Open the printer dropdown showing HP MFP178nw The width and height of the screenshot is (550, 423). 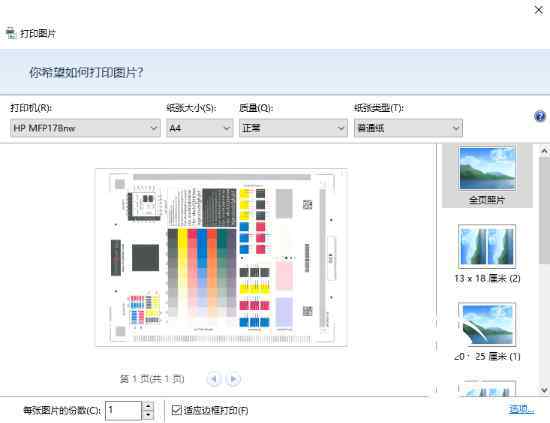click(85, 128)
